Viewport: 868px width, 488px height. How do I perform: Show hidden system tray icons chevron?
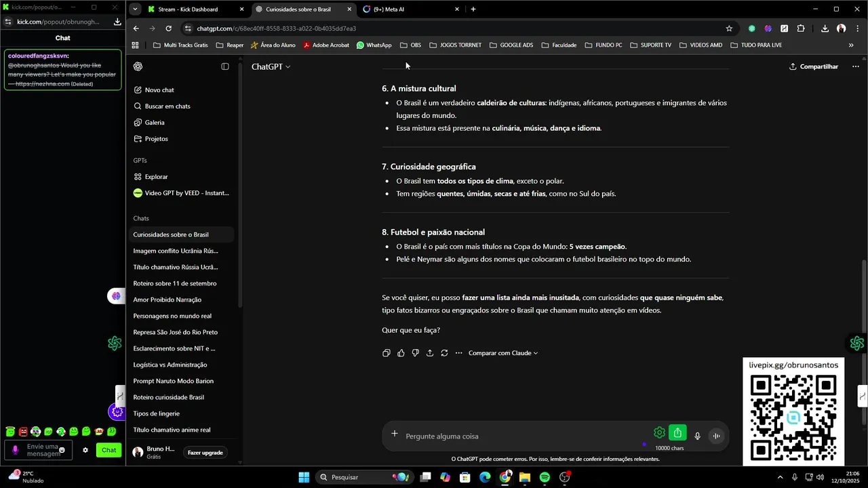[x=779, y=477]
